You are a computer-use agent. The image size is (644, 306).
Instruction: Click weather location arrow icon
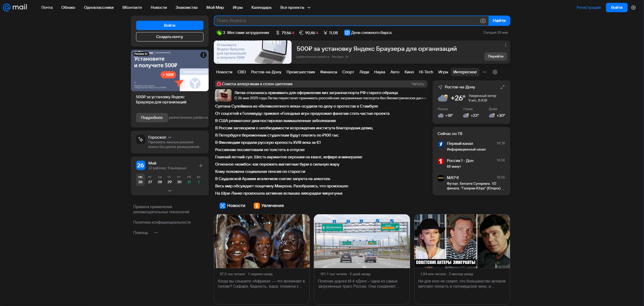point(440,87)
